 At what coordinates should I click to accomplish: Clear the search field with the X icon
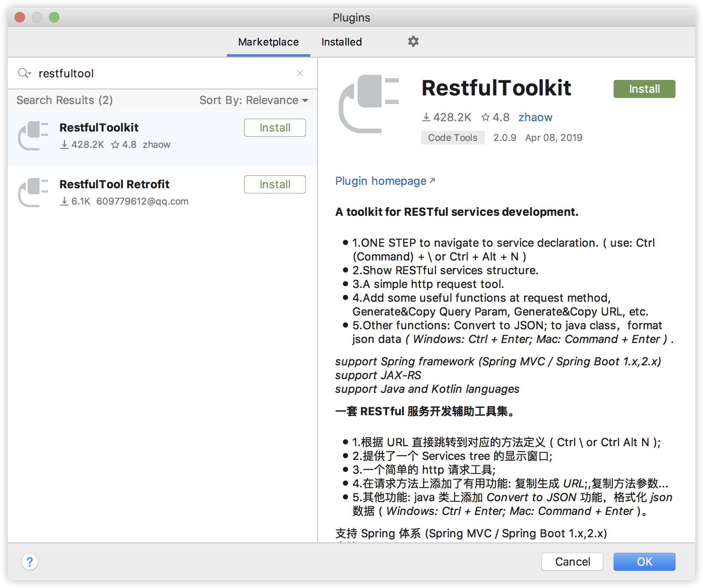[300, 73]
